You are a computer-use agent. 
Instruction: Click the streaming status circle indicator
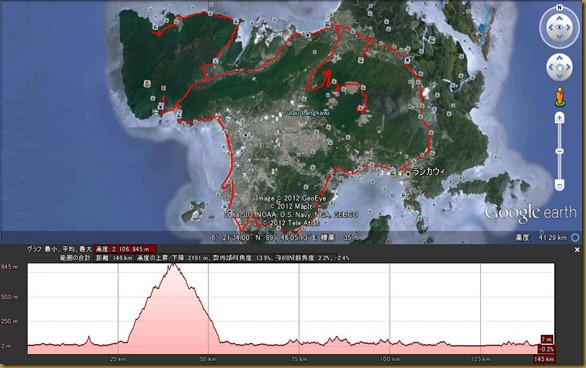click(x=575, y=237)
